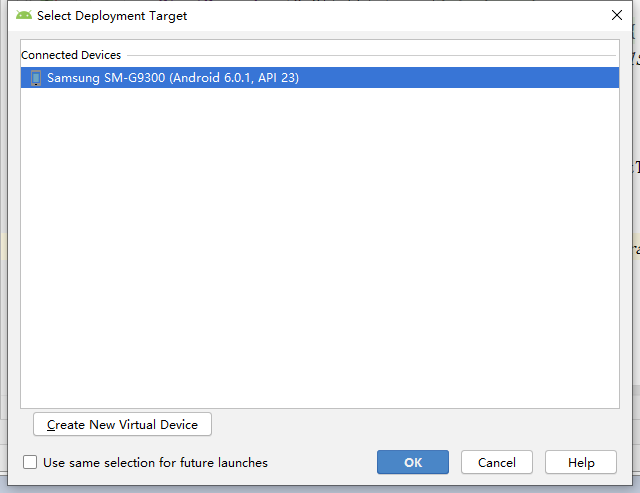Viewport: 640px width, 493px height.
Task: Close the Select Deployment Target dialog
Action: click(x=616, y=16)
